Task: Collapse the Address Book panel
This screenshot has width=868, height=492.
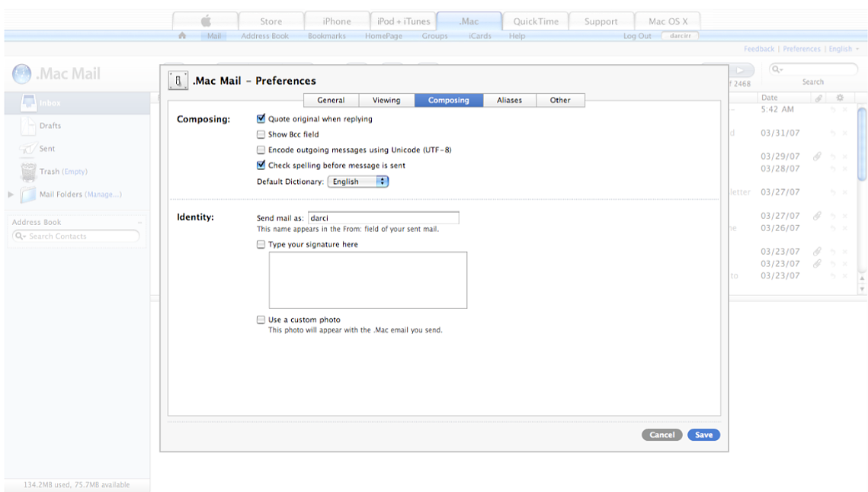Action: pos(139,222)
